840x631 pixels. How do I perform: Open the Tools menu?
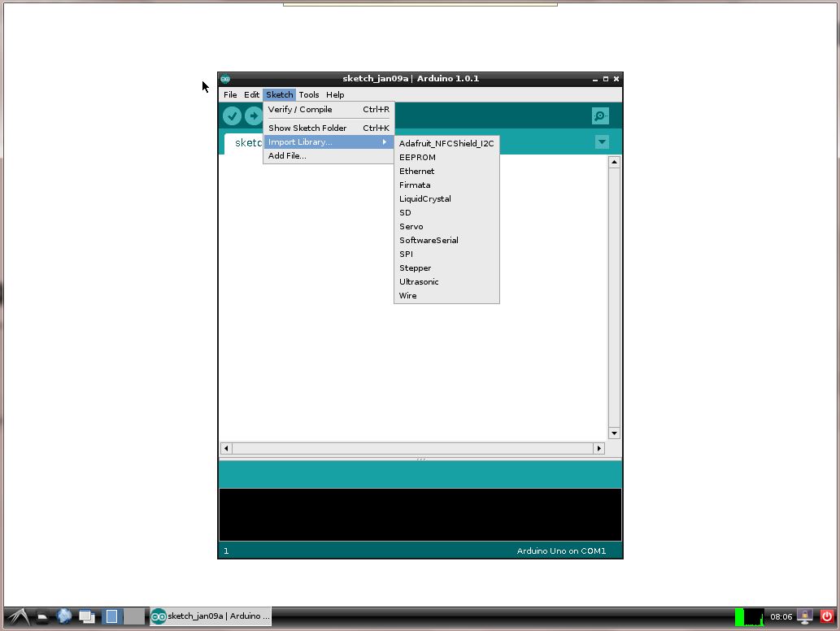click(x=308, y=95)
